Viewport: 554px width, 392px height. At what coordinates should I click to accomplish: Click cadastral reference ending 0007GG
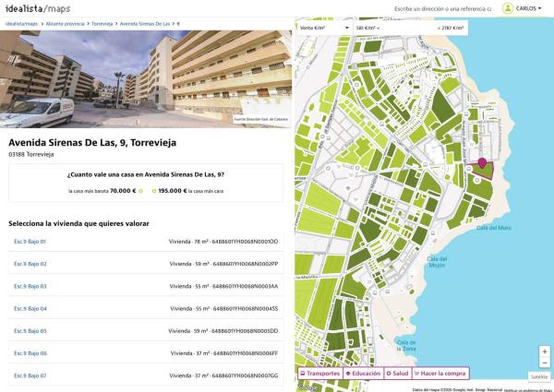click(x=245, y=375)
